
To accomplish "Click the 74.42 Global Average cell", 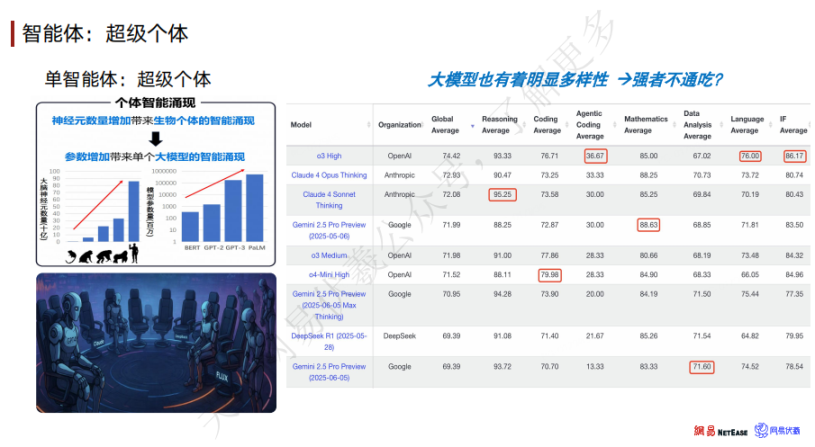I will (451, 156).
